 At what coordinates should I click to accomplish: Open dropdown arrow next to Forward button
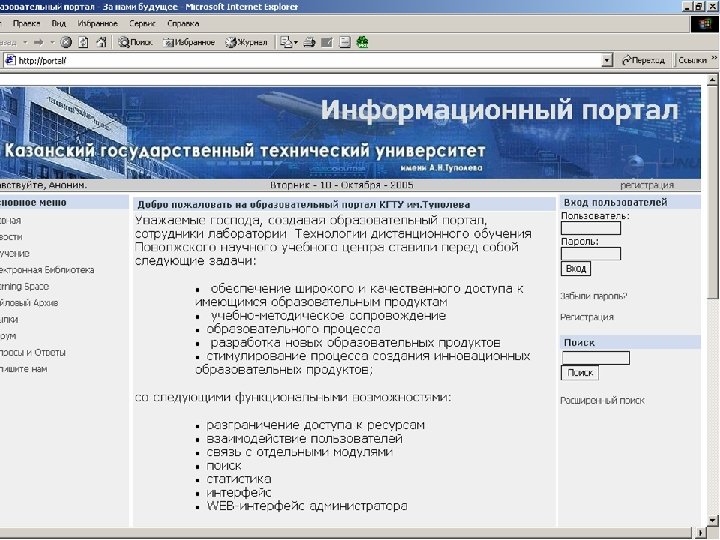click(52, 42)
